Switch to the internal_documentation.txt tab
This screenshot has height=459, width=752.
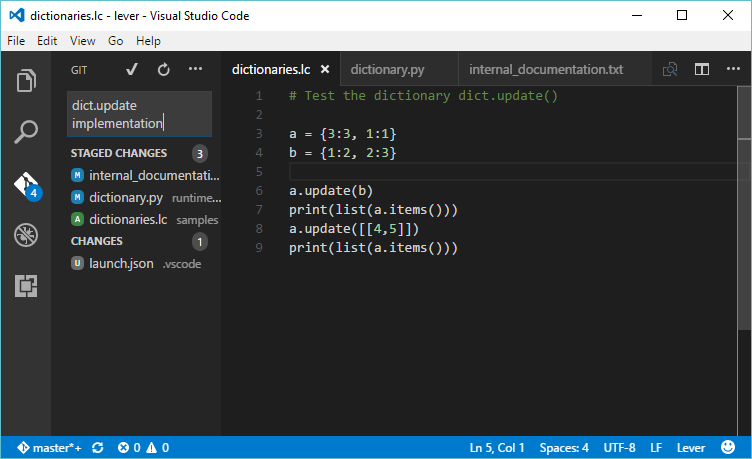(545, 70)
